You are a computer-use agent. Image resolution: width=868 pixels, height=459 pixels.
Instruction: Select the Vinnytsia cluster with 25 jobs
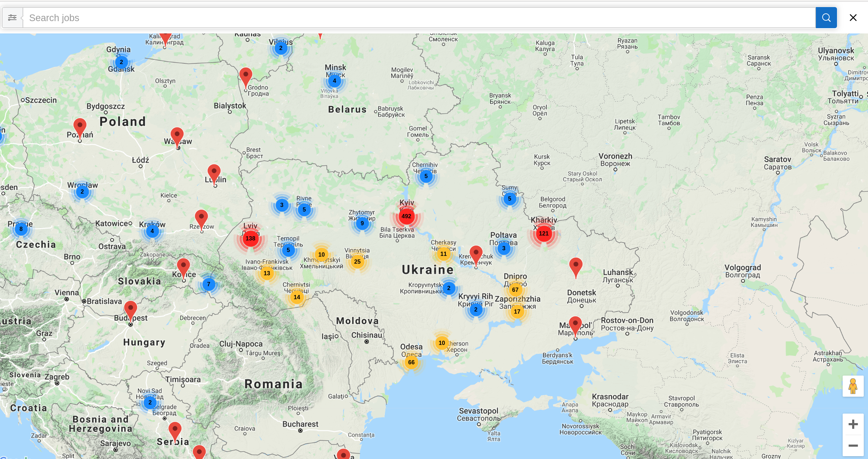357,262
